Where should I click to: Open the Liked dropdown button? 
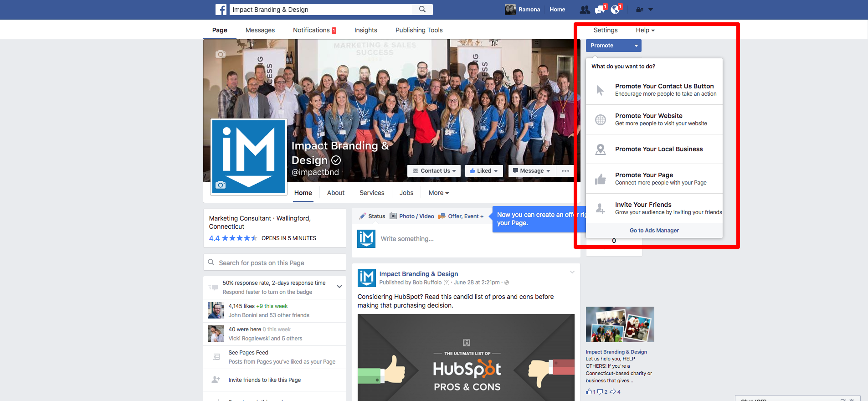[484, 171]
